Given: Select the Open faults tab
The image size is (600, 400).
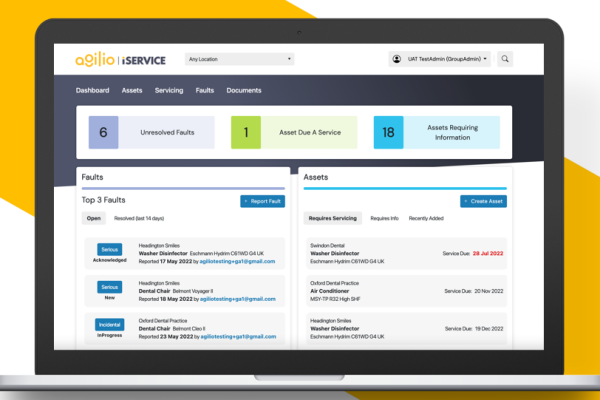Looking at the screenshot, I should pyautogui.click(x=94, y=218).
